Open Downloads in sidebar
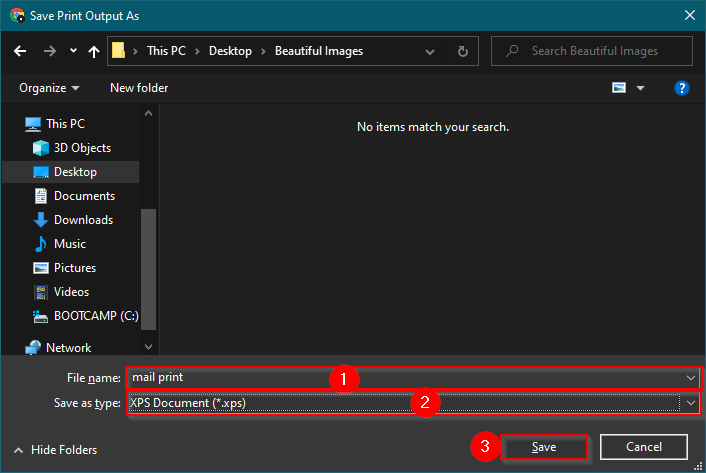Viewport: 706px width, 473px height. (83, 220)
